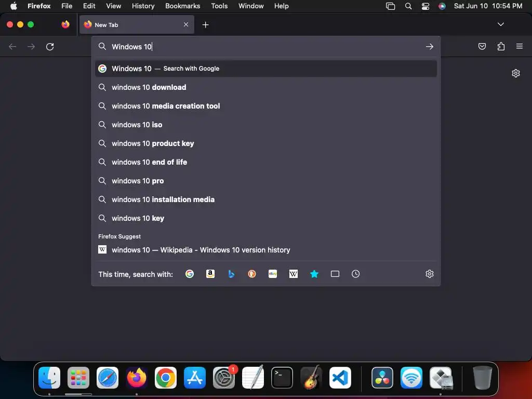Open Siri from the menu bar

(442, 6)
